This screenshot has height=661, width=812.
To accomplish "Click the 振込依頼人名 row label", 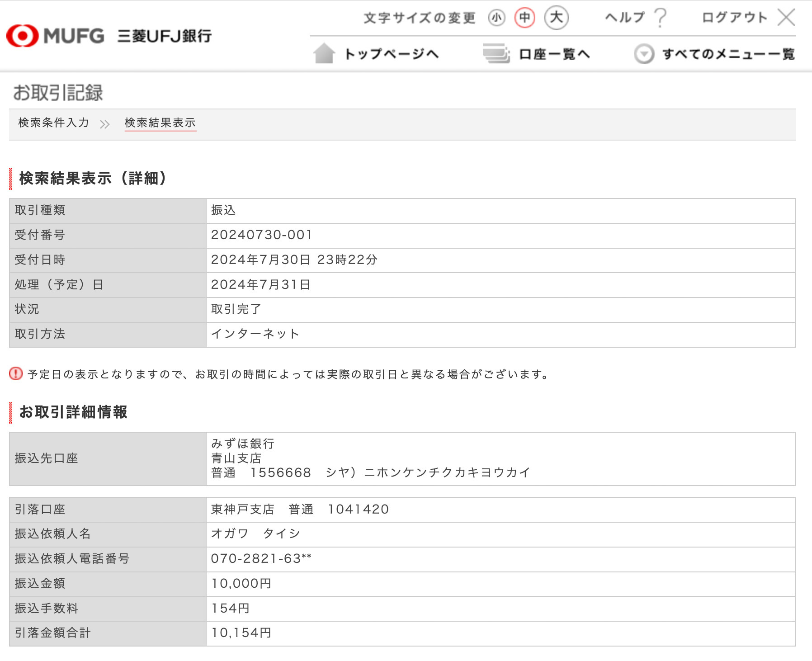I will 53,534.
